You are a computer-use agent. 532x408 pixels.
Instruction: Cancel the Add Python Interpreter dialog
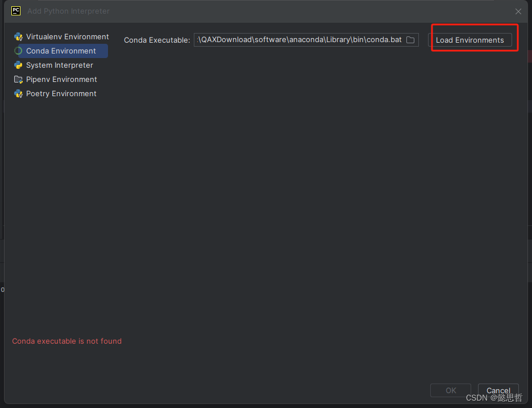(498, 390)
